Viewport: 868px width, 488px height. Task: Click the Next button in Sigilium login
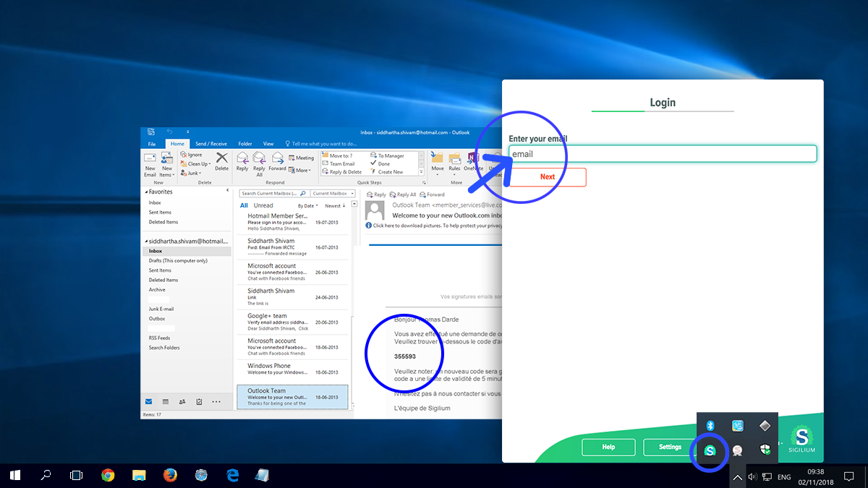[x=548, y=177]
